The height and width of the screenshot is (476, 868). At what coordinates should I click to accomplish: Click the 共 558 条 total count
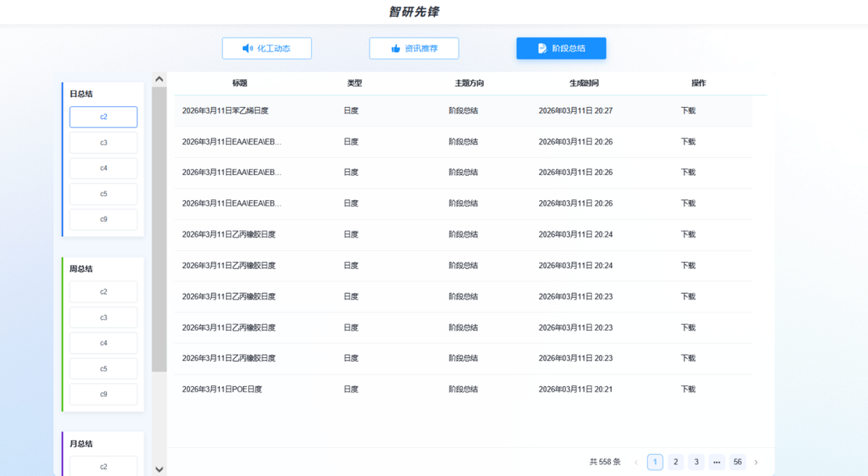[x=605, y=462]
